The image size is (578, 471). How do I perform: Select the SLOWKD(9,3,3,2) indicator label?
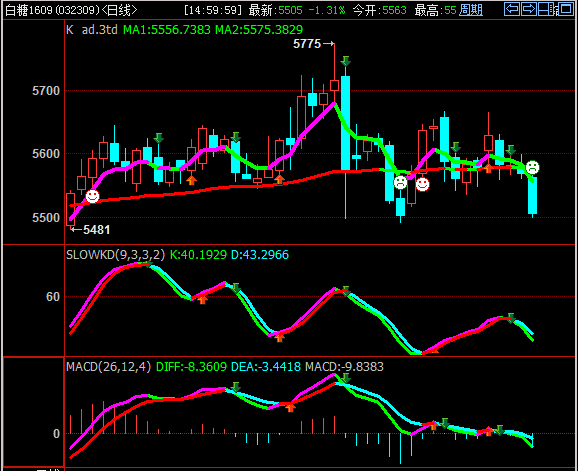click(115, 255)
